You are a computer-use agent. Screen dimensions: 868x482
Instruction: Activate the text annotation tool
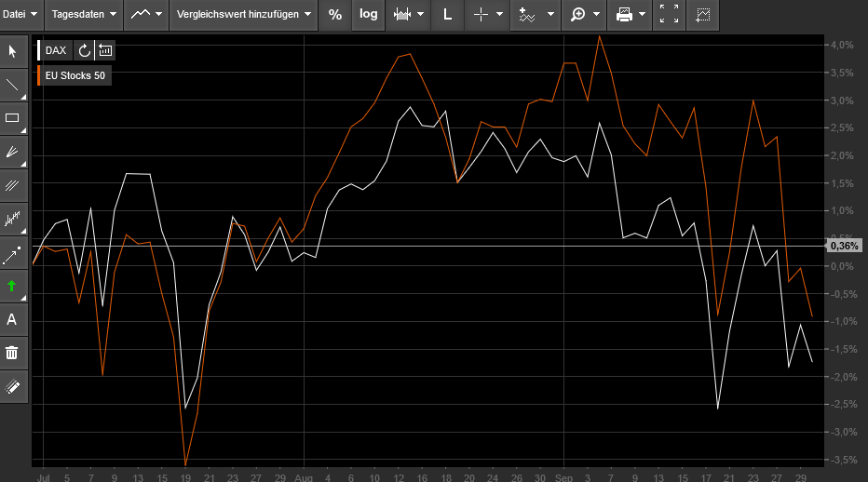click(13, 319)
